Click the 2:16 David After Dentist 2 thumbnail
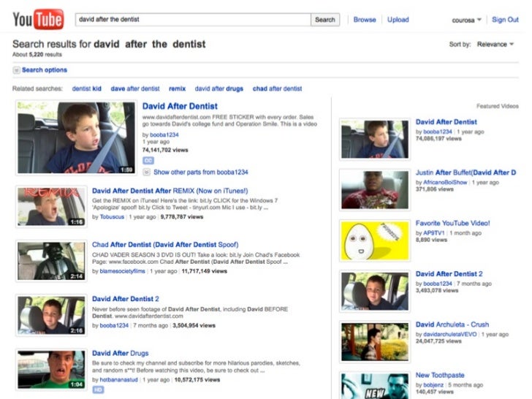 coord(51,315)
